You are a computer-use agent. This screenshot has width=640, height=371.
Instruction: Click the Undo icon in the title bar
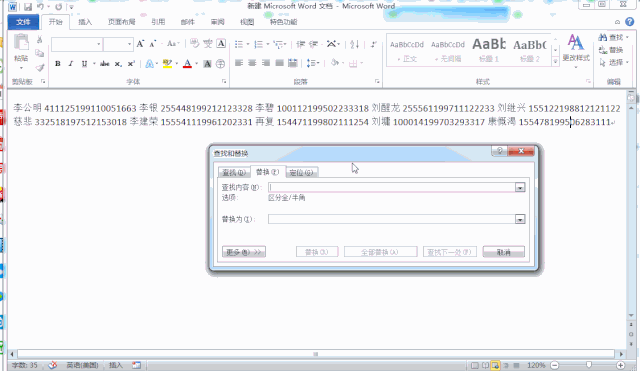point(40,7)
